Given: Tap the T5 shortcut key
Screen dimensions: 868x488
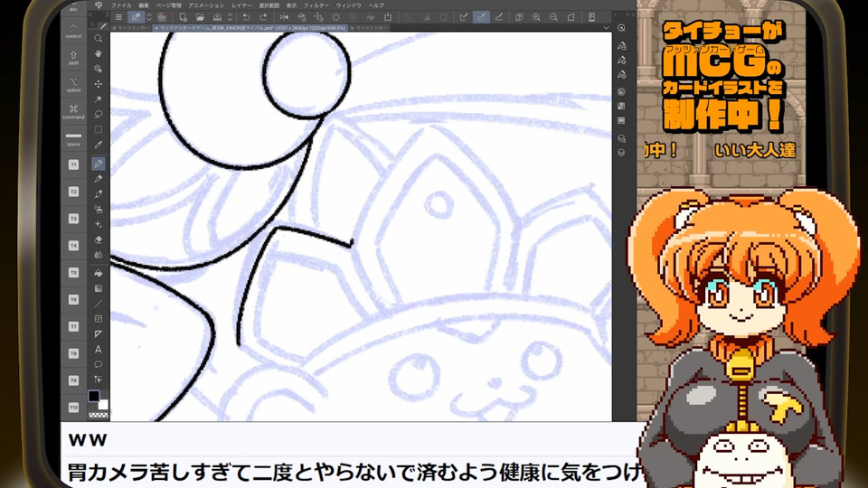Looking at the screenshot, I should pyautogui.click(x=73, y=273).
